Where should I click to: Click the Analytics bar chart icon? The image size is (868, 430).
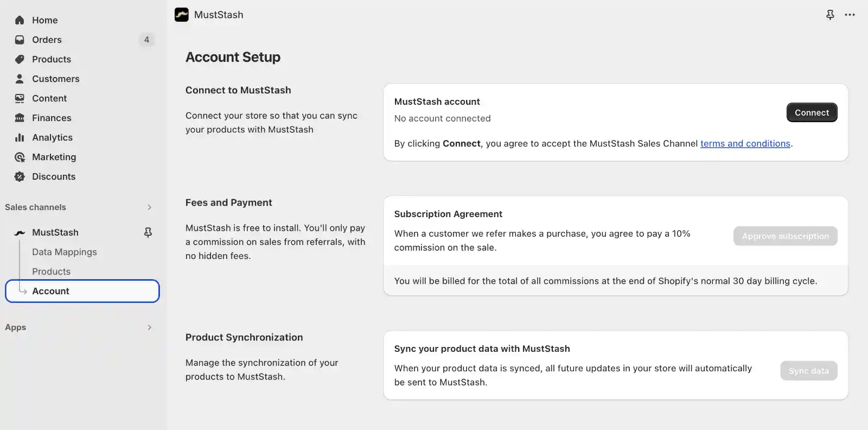point(20,137)
